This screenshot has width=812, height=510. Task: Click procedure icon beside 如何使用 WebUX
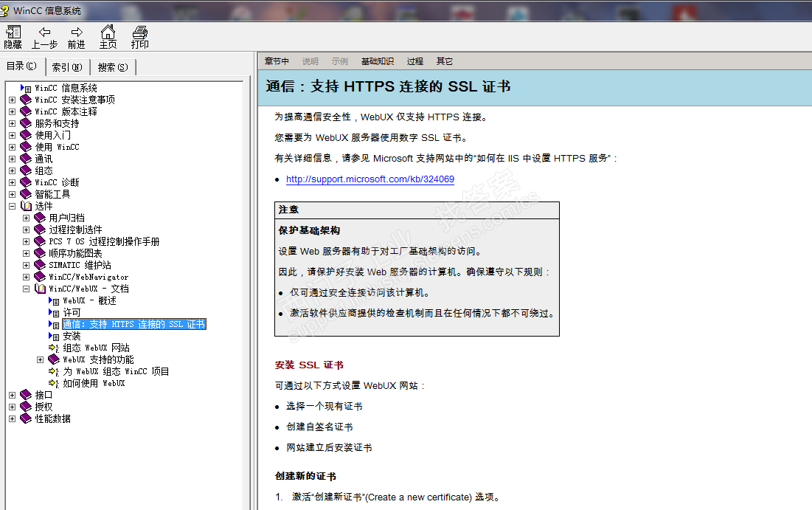pos(54,384)
